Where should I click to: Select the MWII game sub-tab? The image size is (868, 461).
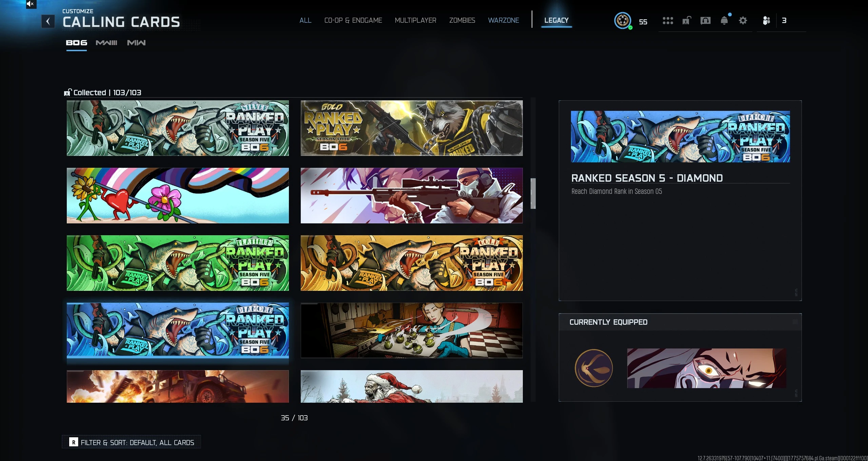point(136,43)
